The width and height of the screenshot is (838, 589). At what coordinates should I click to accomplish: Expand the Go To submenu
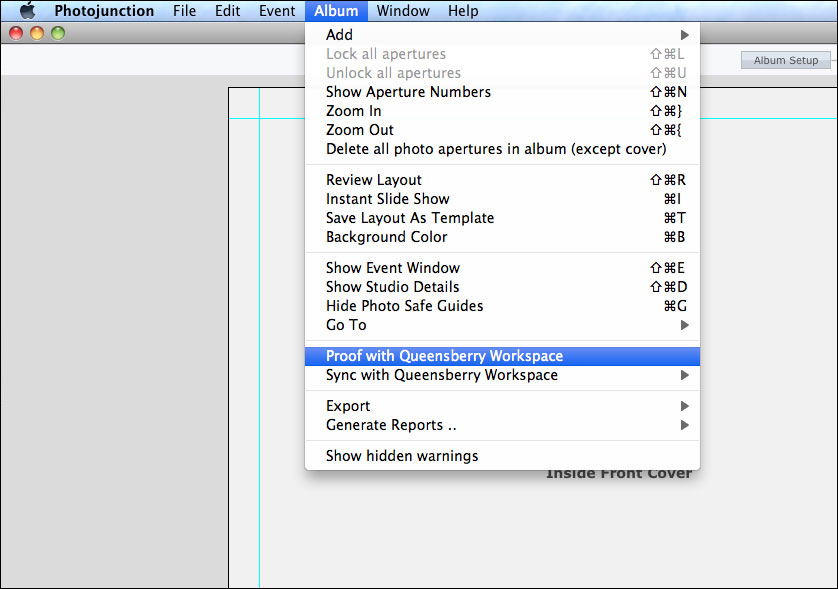(502, 325)
